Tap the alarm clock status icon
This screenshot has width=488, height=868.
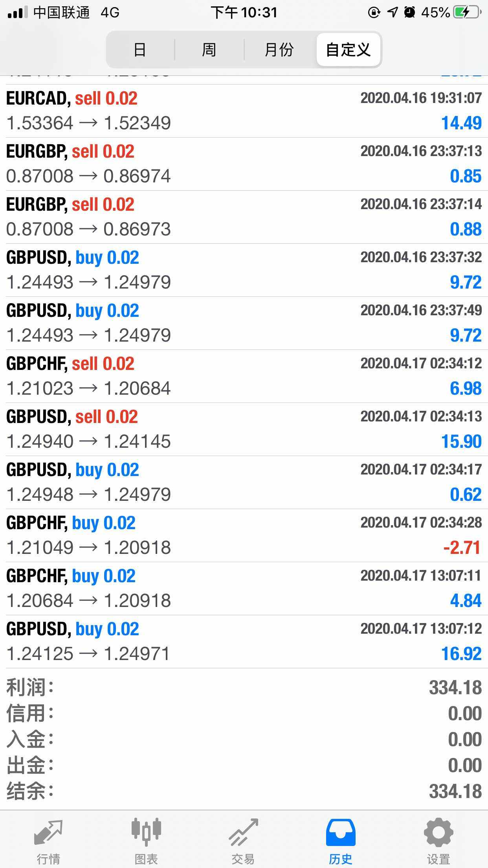(x=410, y=13)
